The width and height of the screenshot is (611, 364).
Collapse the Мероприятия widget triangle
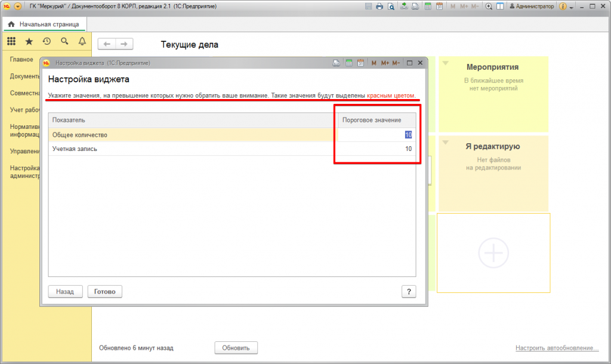pyautogui.click(x=445, y=63)
